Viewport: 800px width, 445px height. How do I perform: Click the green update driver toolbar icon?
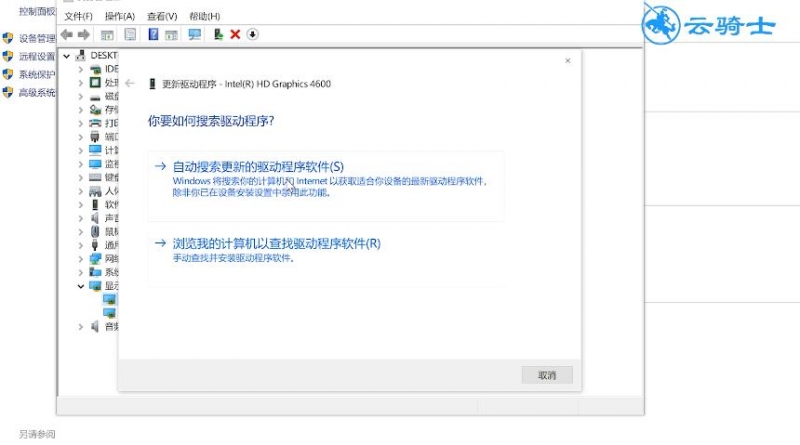click(218, 34)
